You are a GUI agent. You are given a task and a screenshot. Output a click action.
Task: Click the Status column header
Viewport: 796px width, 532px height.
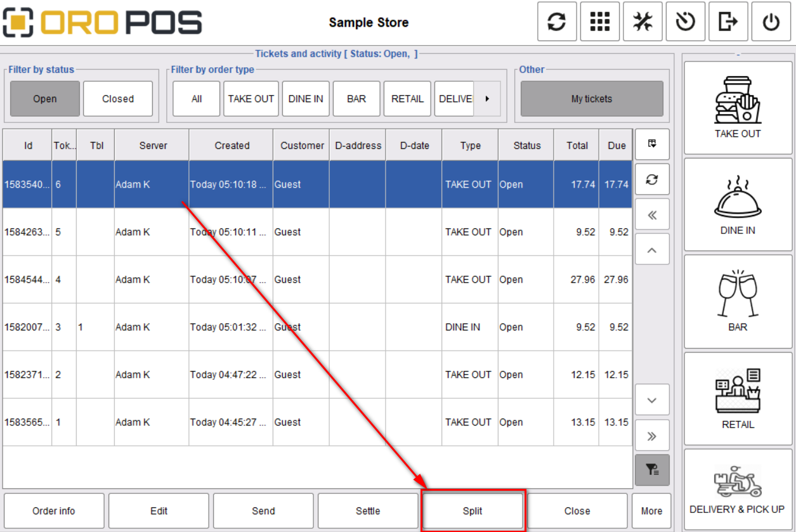click(x=526, y=145)
